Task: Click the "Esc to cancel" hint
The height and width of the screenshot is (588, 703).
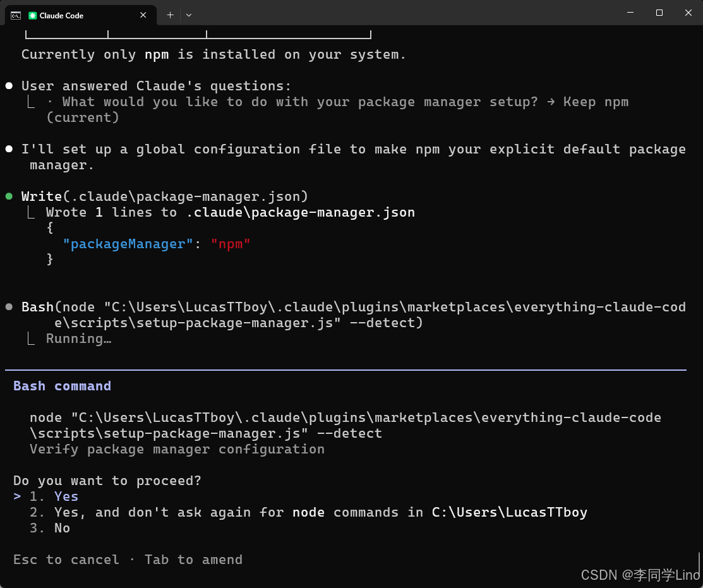Action: (66, 560)
